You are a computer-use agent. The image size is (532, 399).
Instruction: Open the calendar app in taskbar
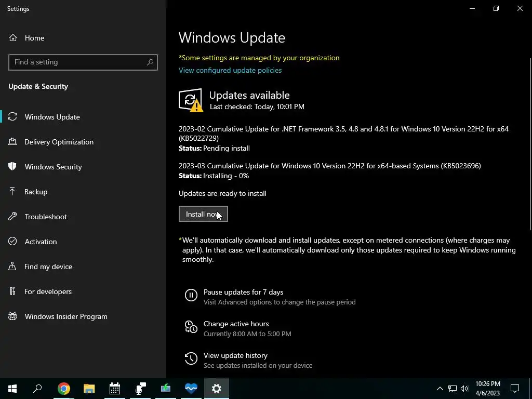(115, 389)
